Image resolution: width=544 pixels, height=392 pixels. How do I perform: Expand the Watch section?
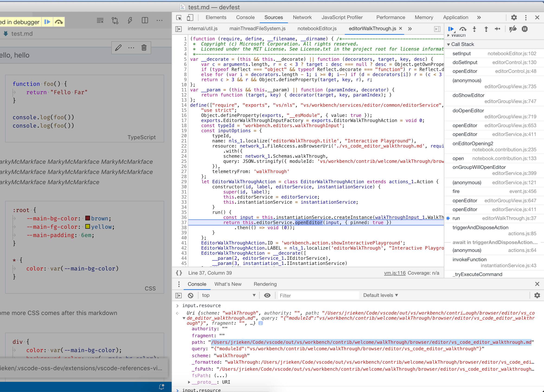point(448,35)
